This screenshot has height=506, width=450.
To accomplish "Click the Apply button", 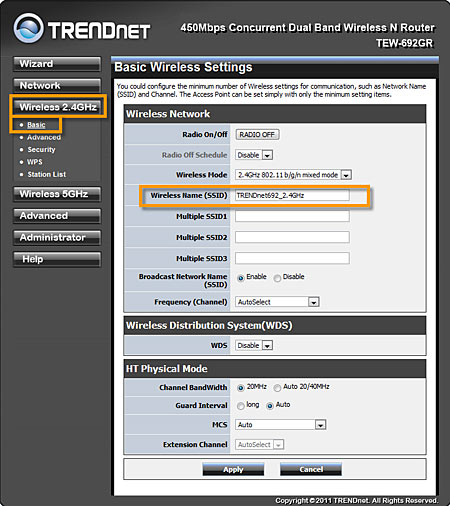I will [233, 469].
